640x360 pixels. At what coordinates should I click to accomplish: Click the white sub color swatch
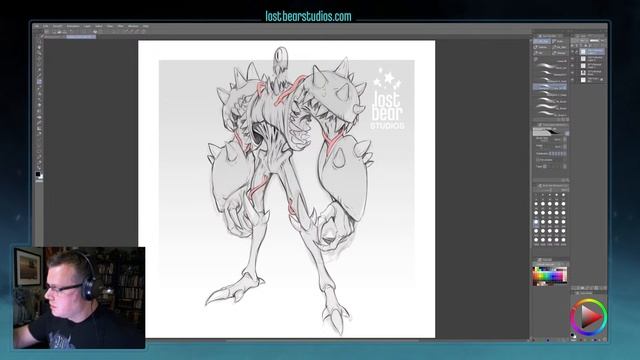point(41,177)
